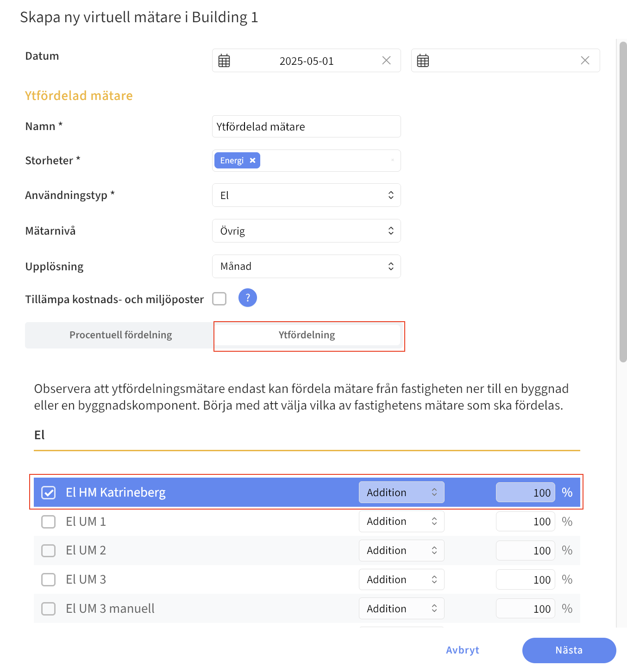Check the El UM 1 meter

49,522
